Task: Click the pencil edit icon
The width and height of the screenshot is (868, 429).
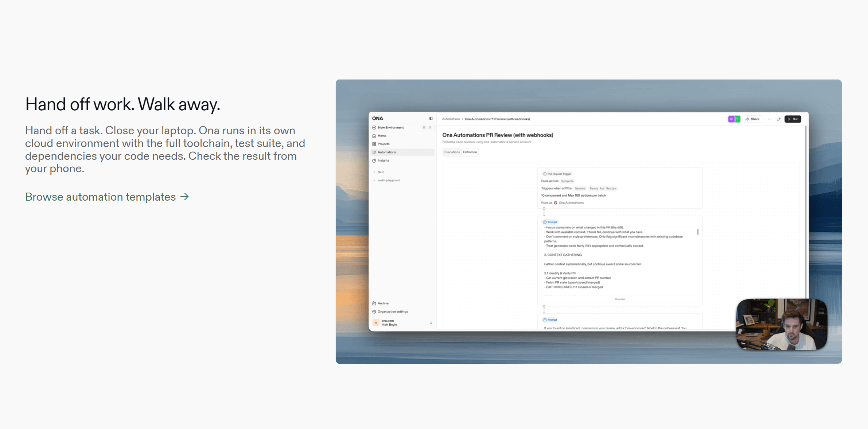Action: 779,119
